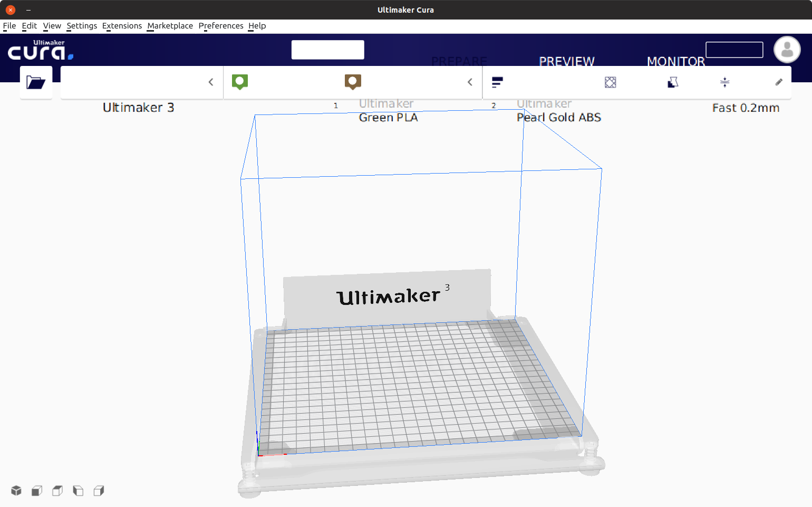
Task: Expand the material configuration panel with its chevron
Action: click(x=469, y=82)
